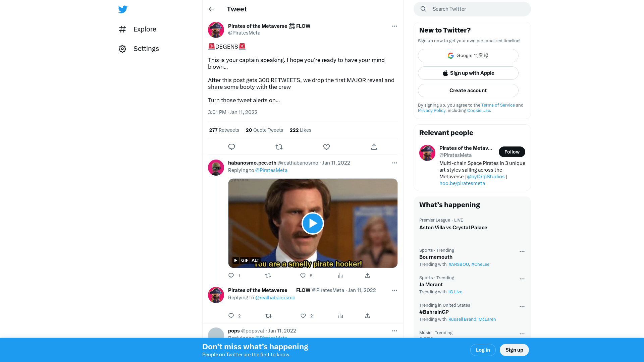Open the #BahrainGP trending topic
Screen dimensions: 644x362
click(434, 312)
